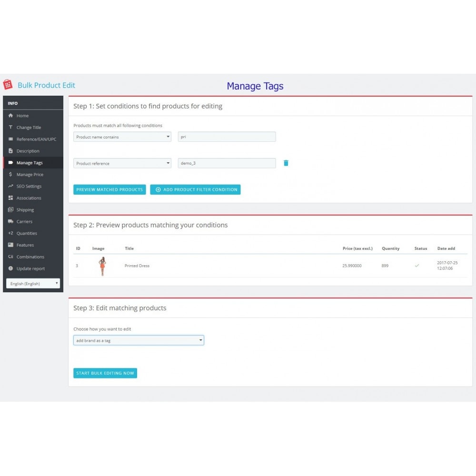The height and width of the screenshot is (476, 476).
Task: Click the Shipping icon in sidebar
Action: [x=10, y=210]
